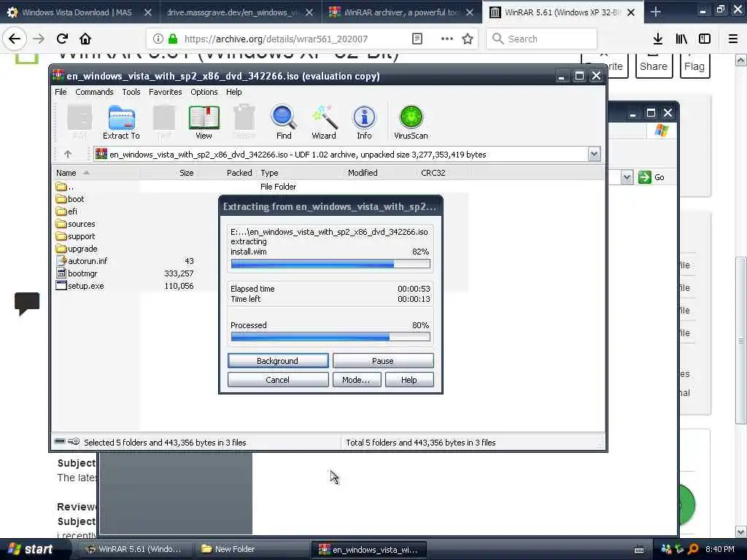747x560 pixels.
Task: Open the File menu in WinRAR
Action: coord(61,92)
